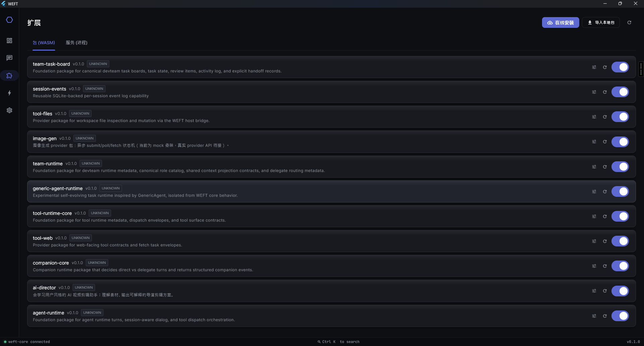Image resolution: width=644 pixels, height=346 pixels.
Task: Click the 导入本地包 import local package button
Action: (601, 22)
